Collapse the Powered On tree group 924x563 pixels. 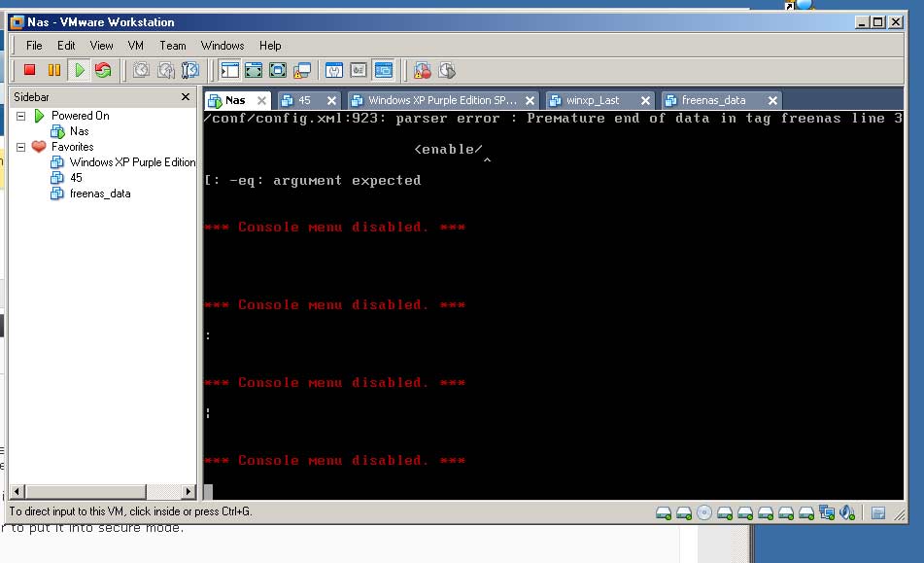[x=21, y=116]
